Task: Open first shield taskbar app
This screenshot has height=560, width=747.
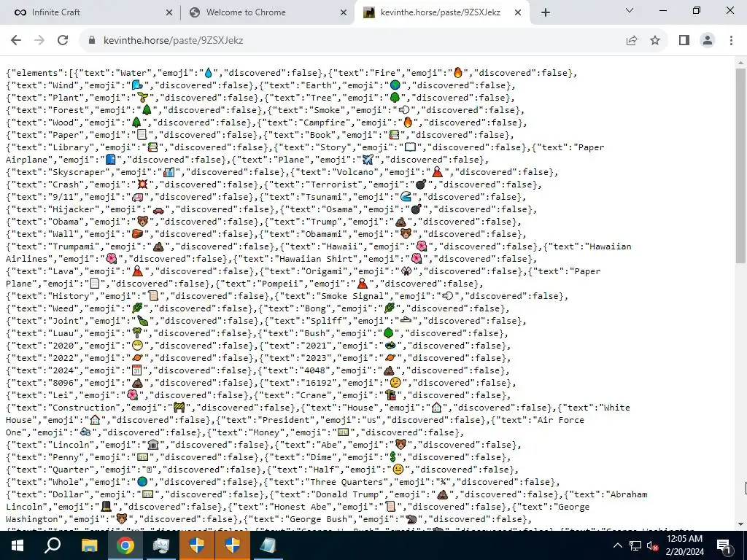Action: click(x=196, y=545)
